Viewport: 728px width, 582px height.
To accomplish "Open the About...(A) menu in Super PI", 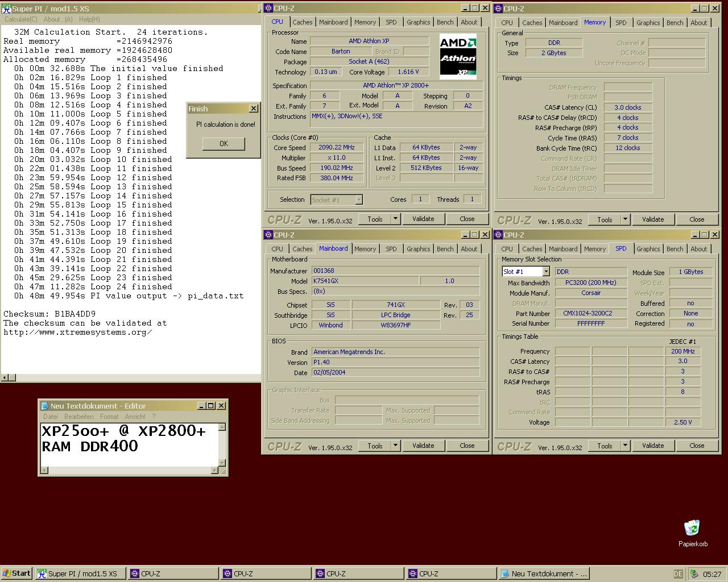I will click(x=58, y=19).
